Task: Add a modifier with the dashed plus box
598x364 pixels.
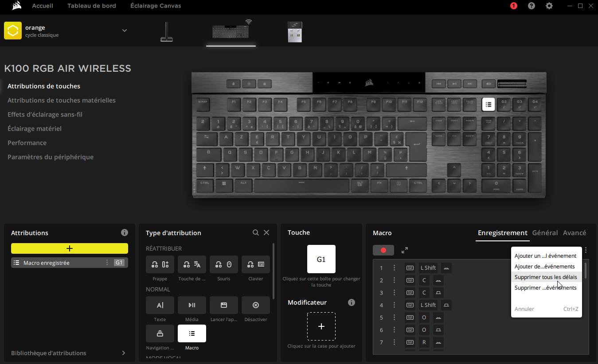Action: [x=321, y=326]
